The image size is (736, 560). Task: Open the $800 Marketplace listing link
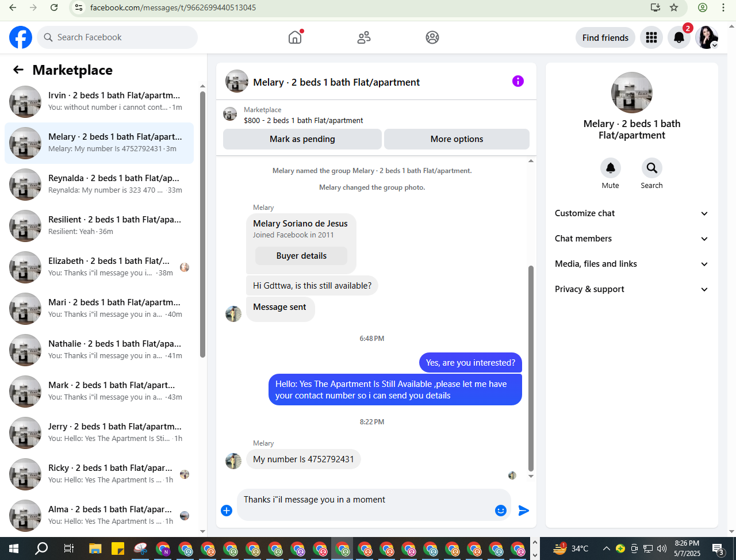[303, 120]
